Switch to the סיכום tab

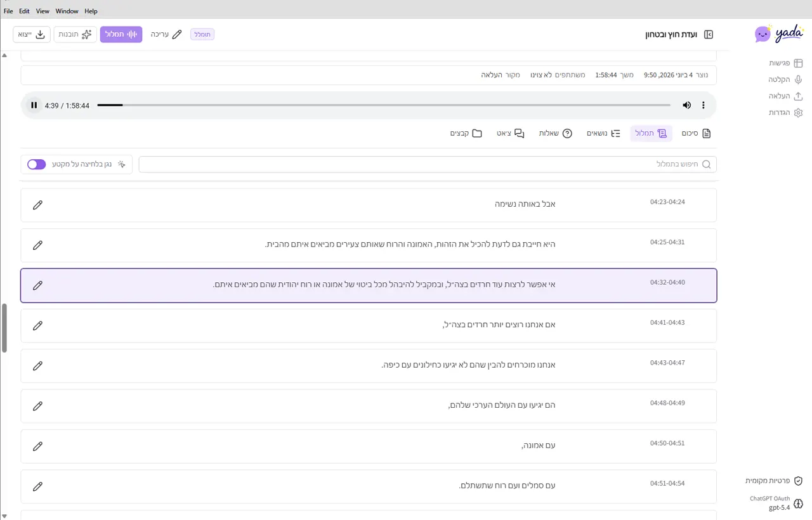point(697,133)
